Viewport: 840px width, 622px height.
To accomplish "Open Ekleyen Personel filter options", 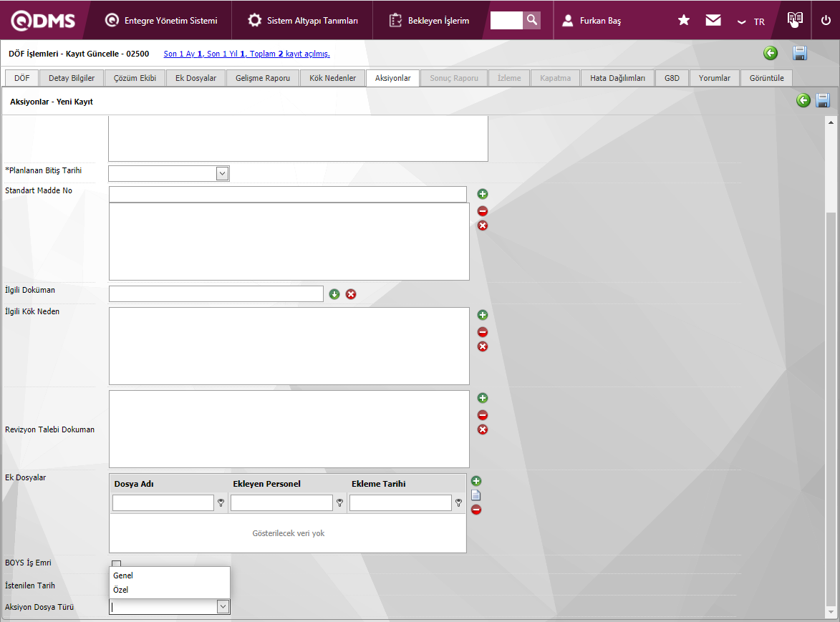I will pyautogui.click(x=339, y=502).
